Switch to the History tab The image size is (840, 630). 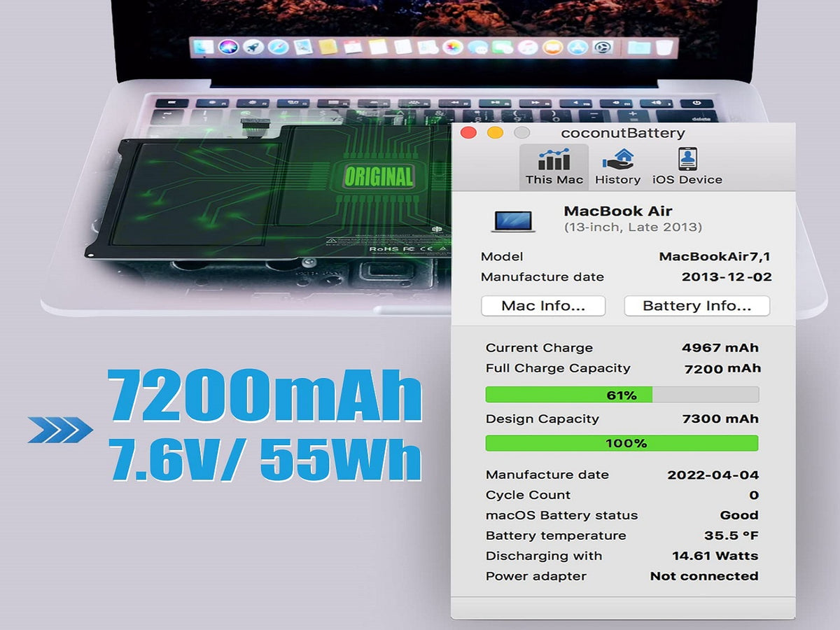tap(617, 167)
